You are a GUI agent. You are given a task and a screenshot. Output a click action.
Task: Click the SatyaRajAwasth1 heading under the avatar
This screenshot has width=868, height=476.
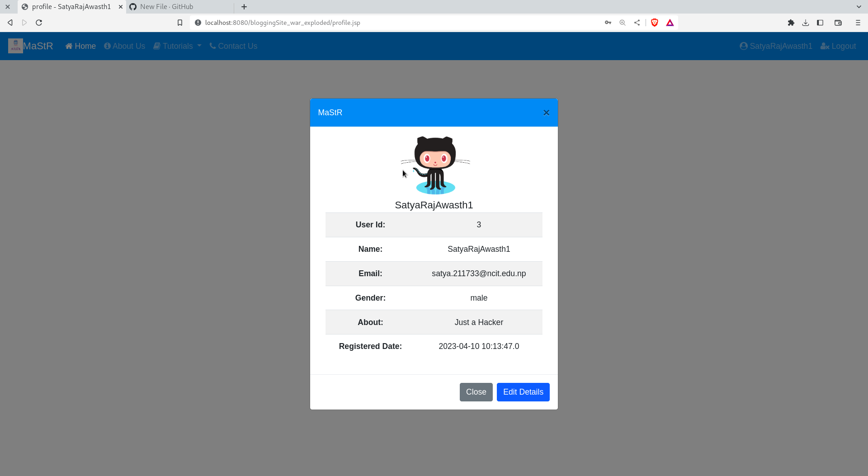434,205
